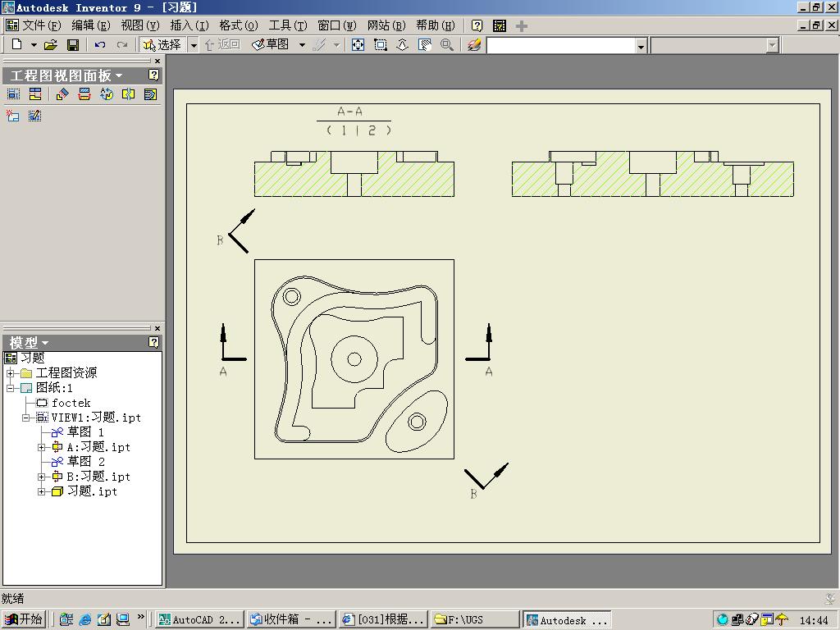Screen dimensions: 840x630
Task: Switch to the AutoCAD taskbar button
Action: [x=200, y=620]
